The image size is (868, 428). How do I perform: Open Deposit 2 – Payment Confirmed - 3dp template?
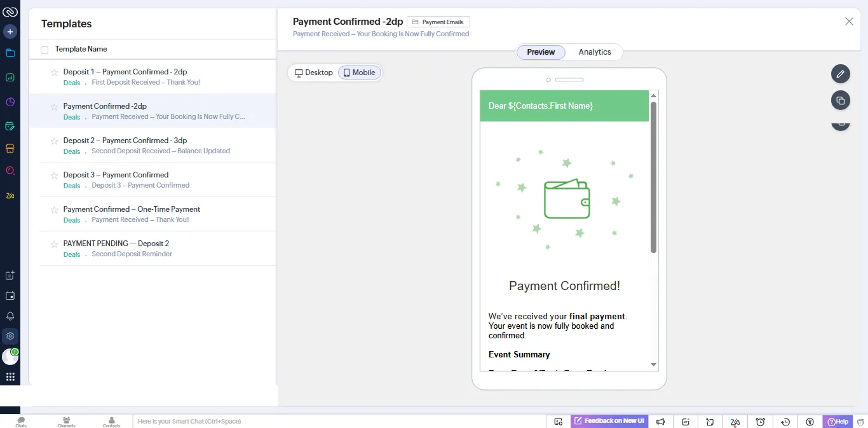pos(125,141)
